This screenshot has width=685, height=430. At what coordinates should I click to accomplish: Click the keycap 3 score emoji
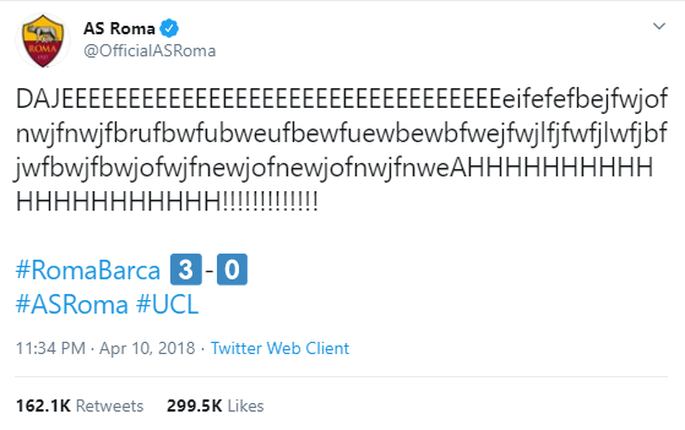pyautogui.click(x=186, y=269)
